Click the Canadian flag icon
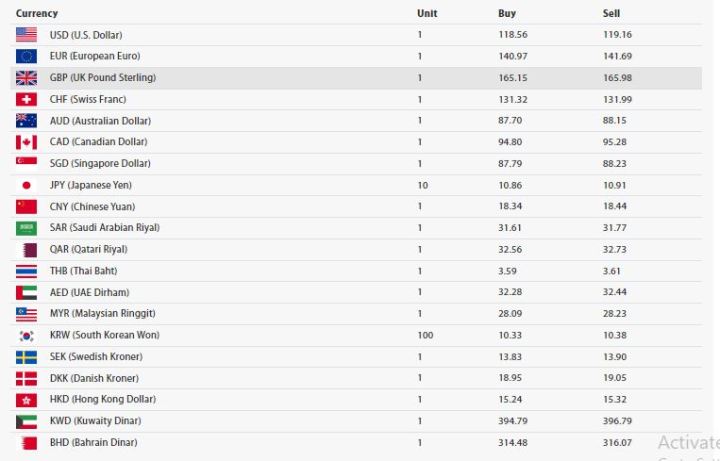720x461 pixels. pyautogui.click(x=26, y=142)
